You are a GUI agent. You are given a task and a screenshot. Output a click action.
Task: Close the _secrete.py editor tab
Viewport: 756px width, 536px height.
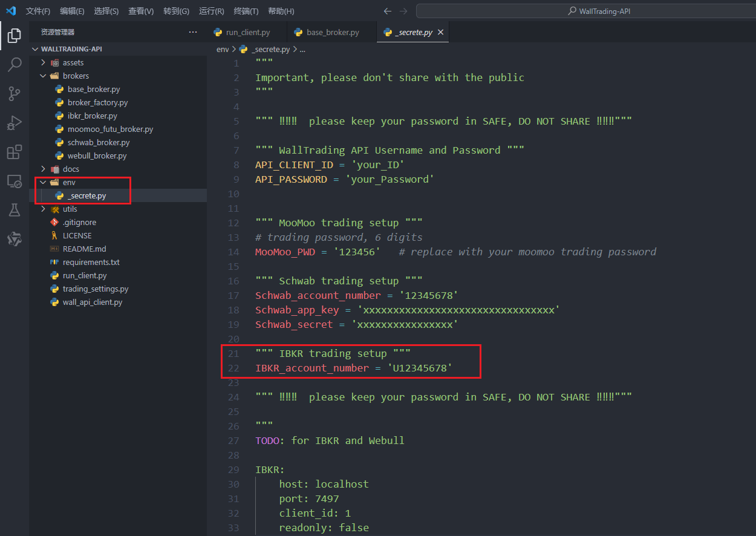pyautogui.click(x=441, y=33)
